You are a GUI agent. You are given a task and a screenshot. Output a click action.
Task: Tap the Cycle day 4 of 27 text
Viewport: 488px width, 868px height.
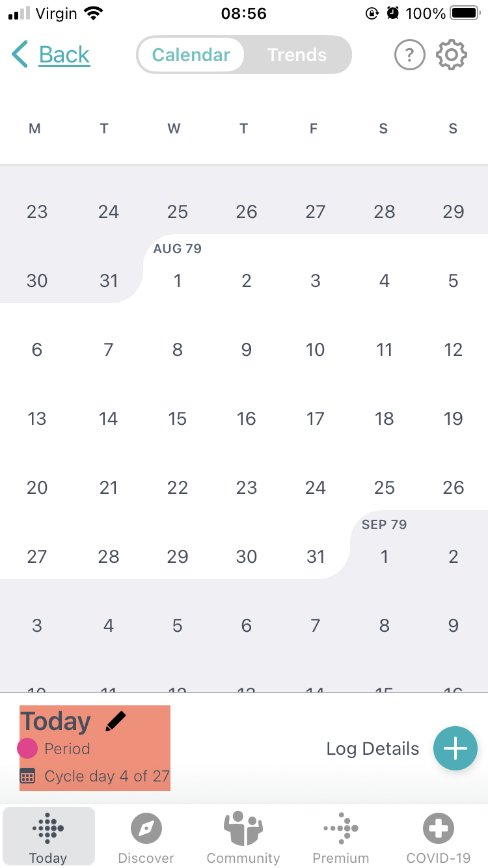click(107, 776)
